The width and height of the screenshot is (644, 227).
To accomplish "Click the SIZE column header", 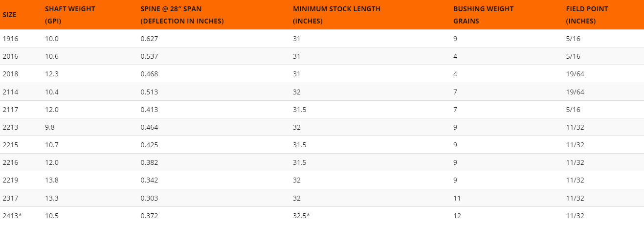I will [9, 15].
